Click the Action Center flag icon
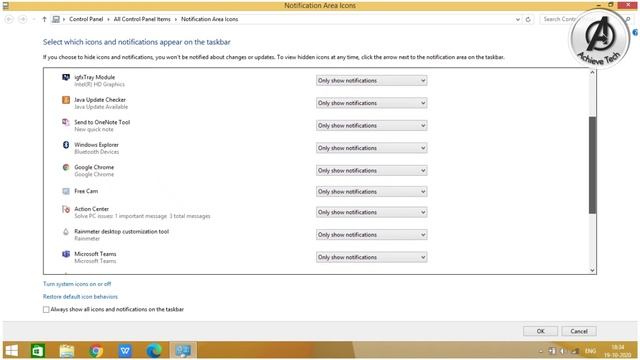The width and height of the screenshot is (640, 360). click(66, 209)
